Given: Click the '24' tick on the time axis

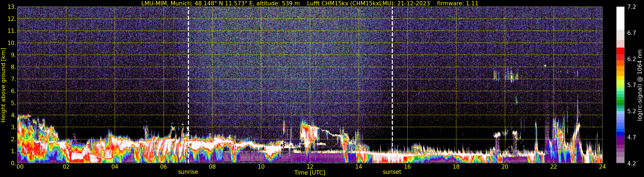Looking at the screenshot, I should tap(602, 167).
